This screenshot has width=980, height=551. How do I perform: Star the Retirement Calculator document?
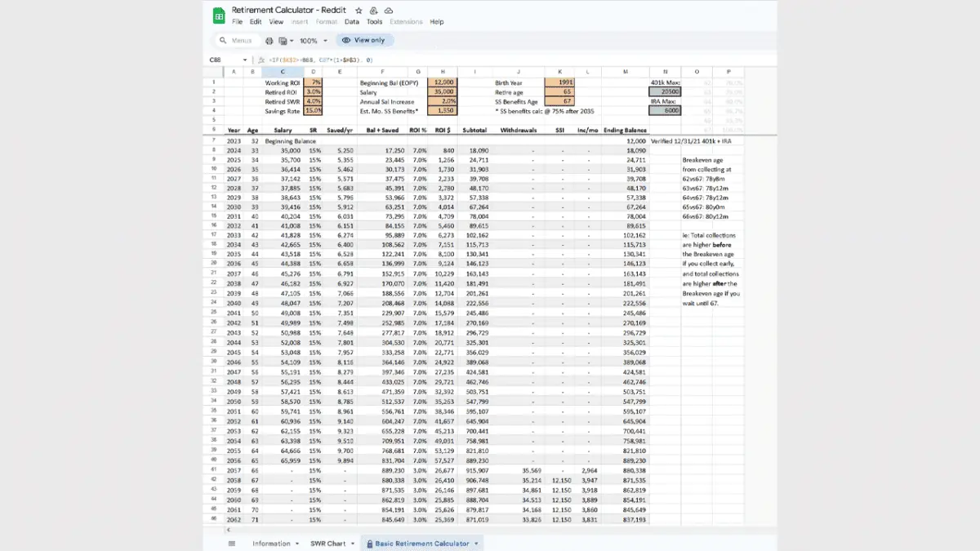(x=359, y=11)
